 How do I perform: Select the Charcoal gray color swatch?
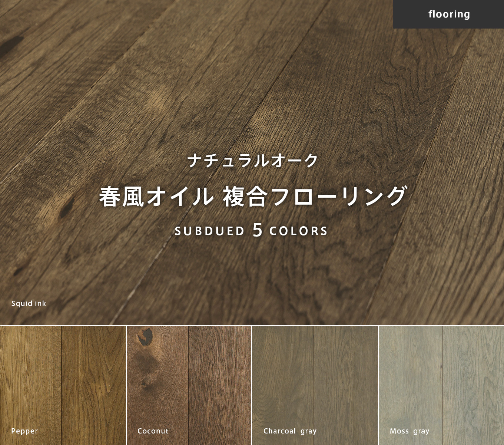[x=315, y=386]
